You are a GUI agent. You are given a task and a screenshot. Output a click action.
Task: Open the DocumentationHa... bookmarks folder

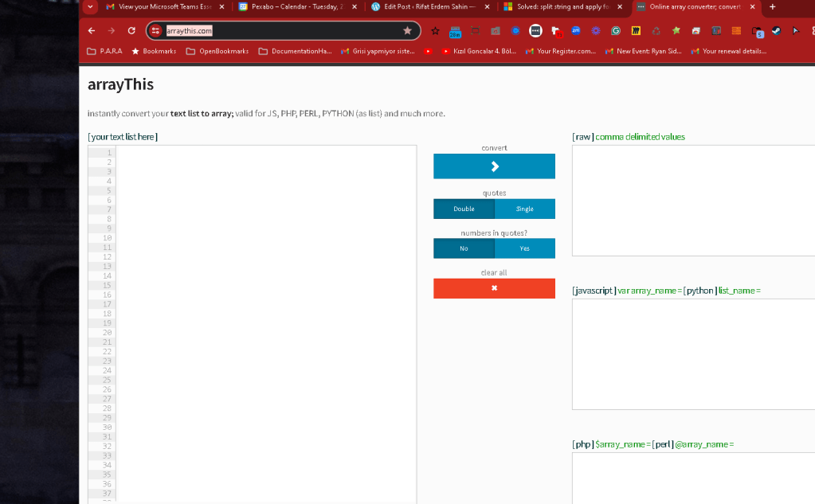[295, 51]
